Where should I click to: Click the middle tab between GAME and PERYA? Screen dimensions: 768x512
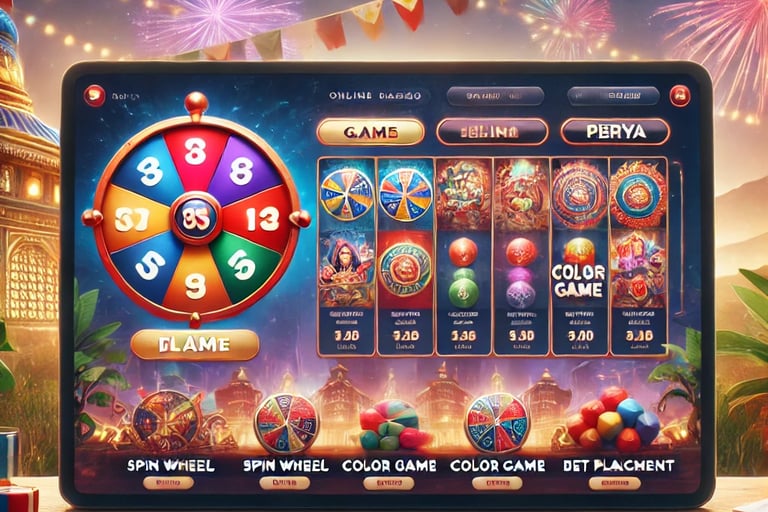pyautogui.click(x=492, y=132)
